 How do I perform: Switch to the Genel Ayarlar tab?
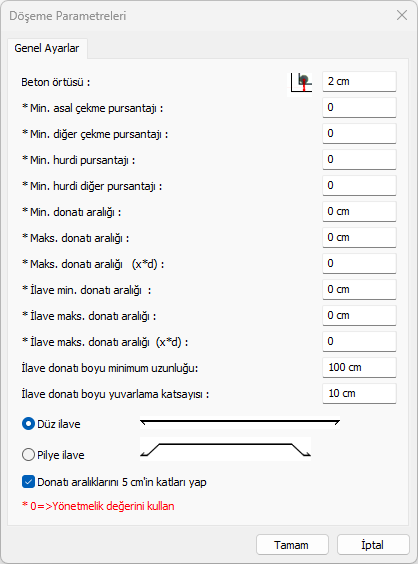(47, 48)
